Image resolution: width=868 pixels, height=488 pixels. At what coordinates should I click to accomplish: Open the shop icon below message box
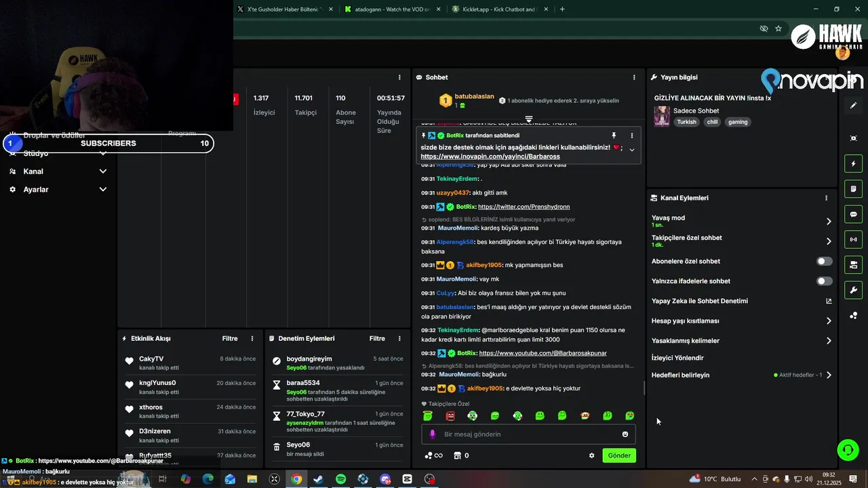tap(457, 455)
